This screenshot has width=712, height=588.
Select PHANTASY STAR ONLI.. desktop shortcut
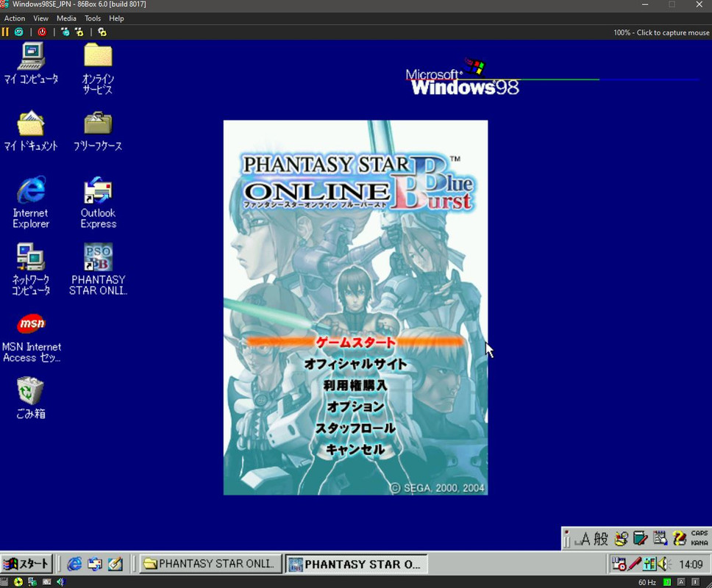tap(98, 269)
